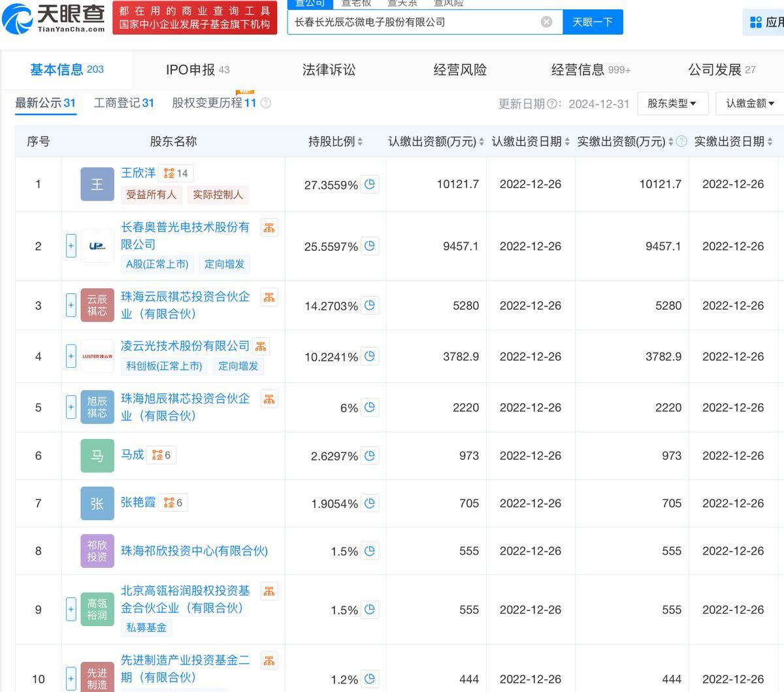Screen dimensions: 784x692
Task: Open pie chart for 10.2241% shareholding
Action: pos(370,356)
